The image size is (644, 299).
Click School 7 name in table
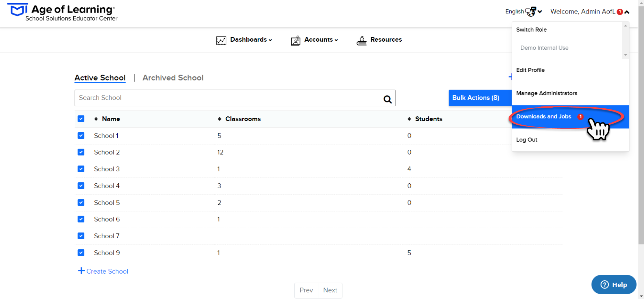click(107, 236)
